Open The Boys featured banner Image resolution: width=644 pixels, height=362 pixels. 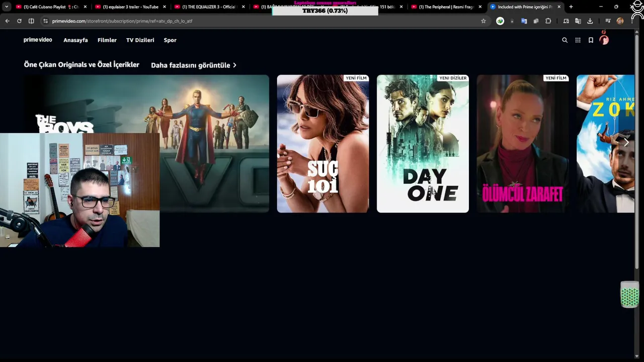[146, 143]
